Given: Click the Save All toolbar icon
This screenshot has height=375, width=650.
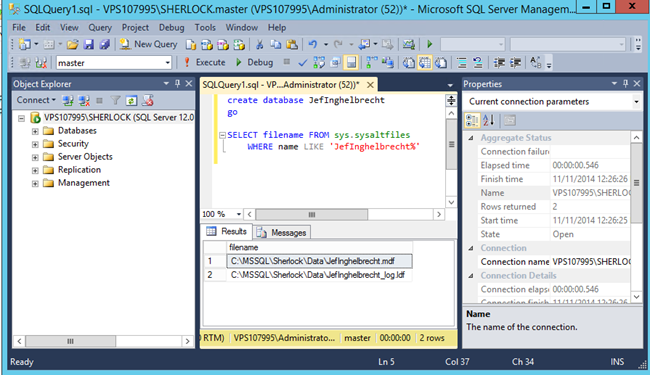Looking at the screenshot, I should (x=104, y=44).
